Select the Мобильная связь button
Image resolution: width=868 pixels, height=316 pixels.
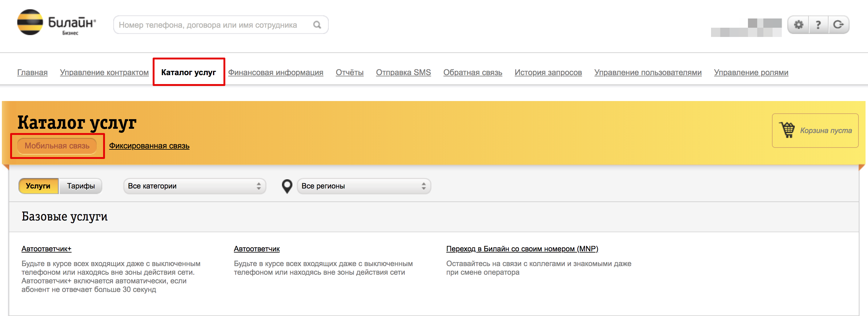57,146
